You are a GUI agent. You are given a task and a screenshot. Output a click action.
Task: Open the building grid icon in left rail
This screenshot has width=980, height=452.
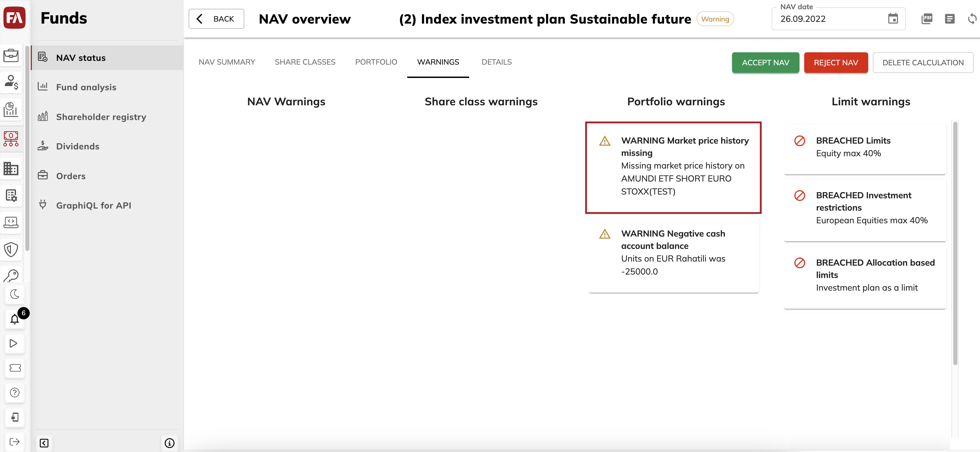click(x=11, y=169)
